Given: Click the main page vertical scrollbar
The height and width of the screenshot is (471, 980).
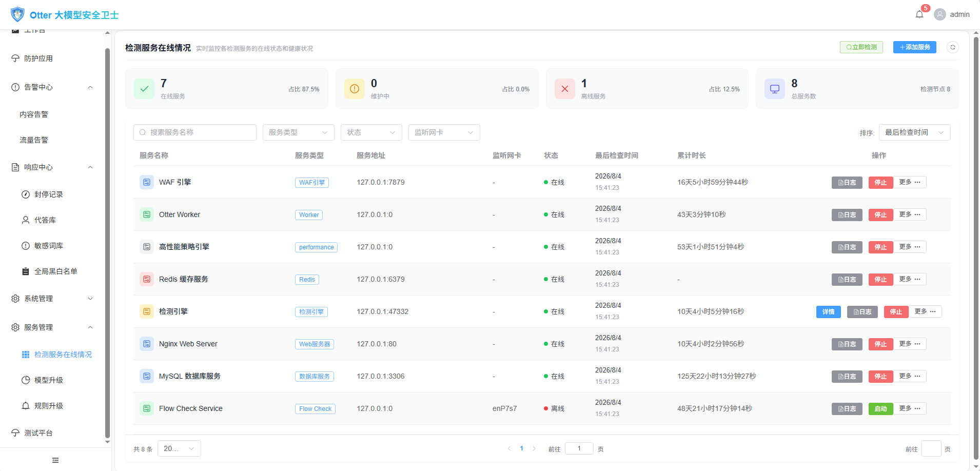Looking at the screenshot, I should [976, 249].
